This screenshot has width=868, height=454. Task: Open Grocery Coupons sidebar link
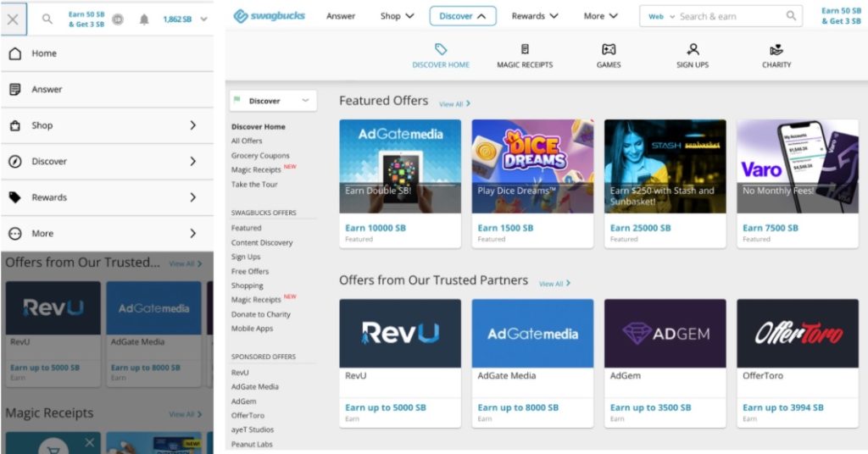[260, 156]
